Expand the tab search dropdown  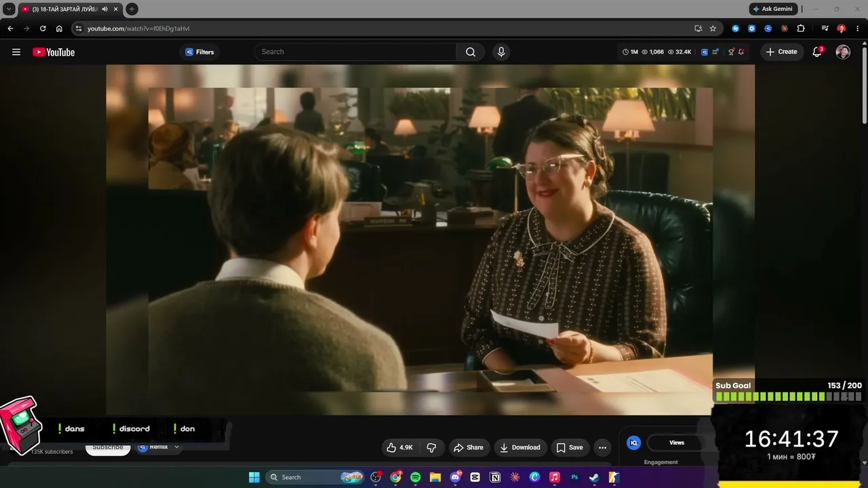tap(9, 9)
